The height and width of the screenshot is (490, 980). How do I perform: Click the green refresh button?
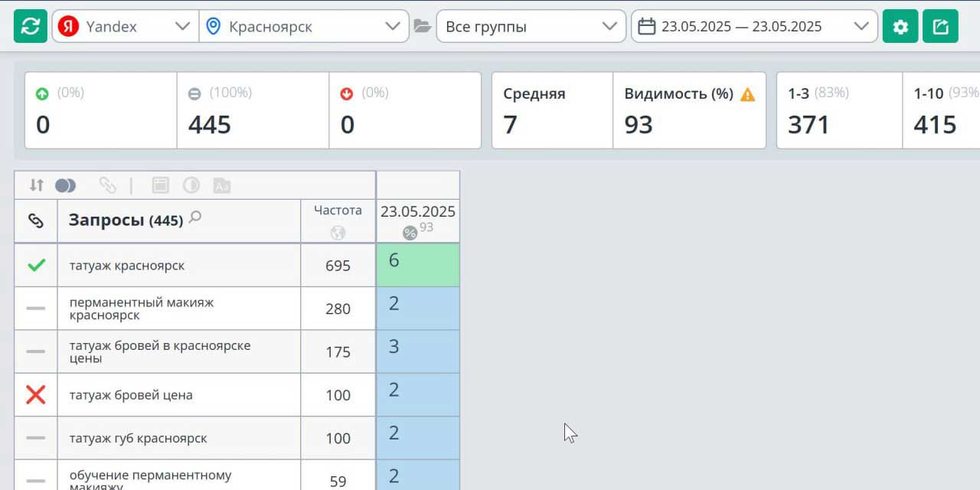click(x=31, y=27)
